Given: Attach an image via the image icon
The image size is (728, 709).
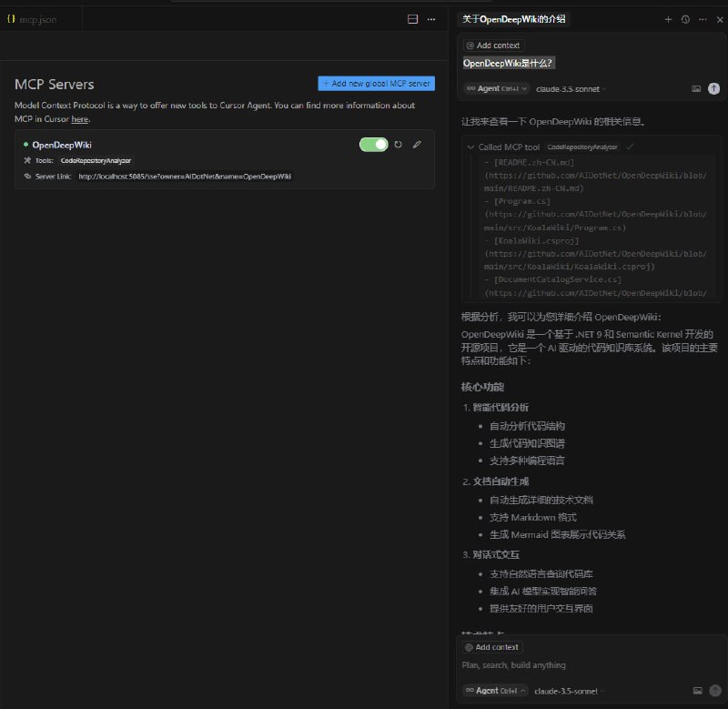Looking at the screenshot, I should coord(698,691).
